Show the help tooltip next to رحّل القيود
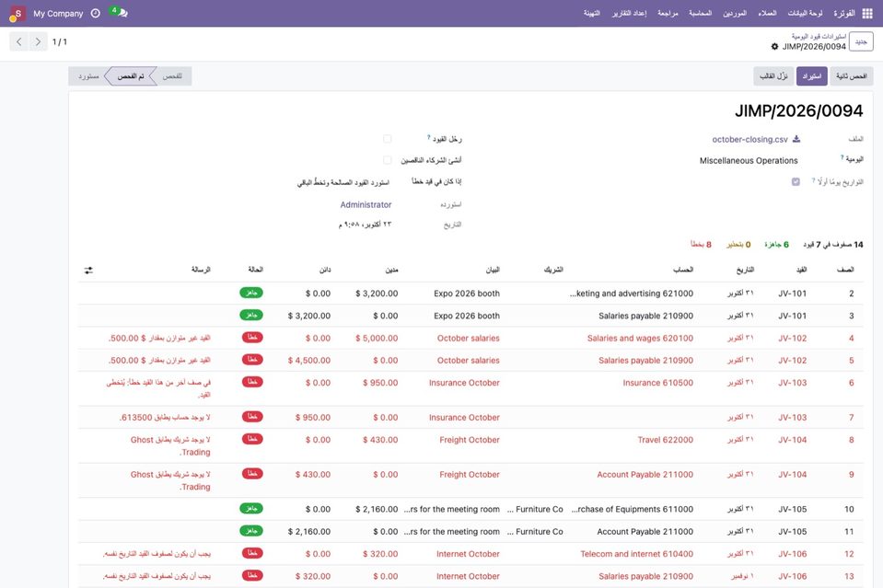883x588 pixels. pos(428,137)
